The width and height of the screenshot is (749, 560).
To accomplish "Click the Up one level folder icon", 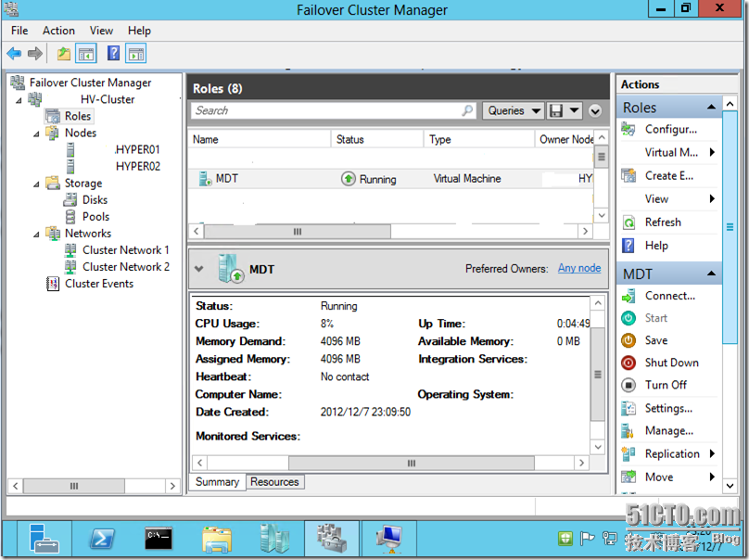I will pos(64,54).
